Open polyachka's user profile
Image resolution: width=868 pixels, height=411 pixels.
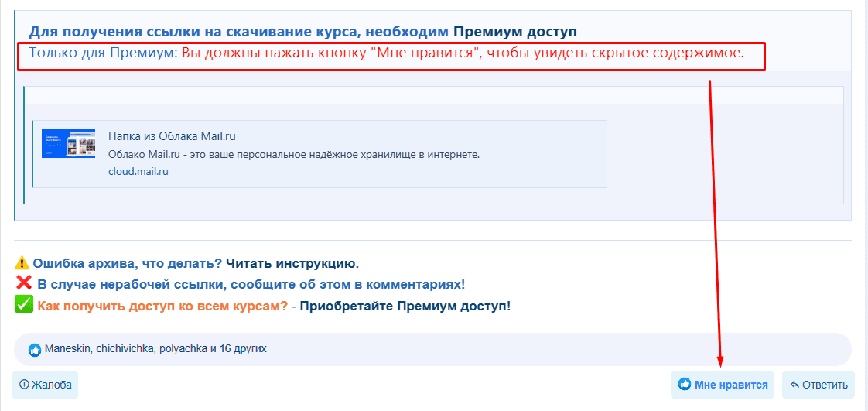(183, 349)
